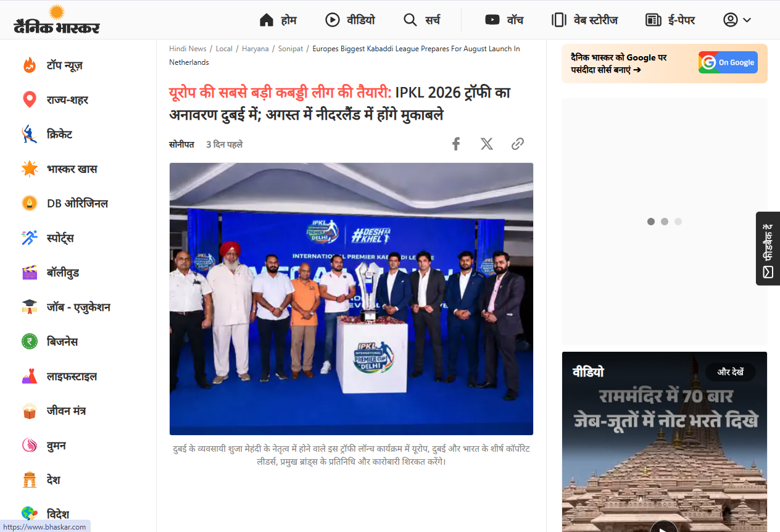Share the article on Facebook
780x532 pixels.
(x=456, y=144)
